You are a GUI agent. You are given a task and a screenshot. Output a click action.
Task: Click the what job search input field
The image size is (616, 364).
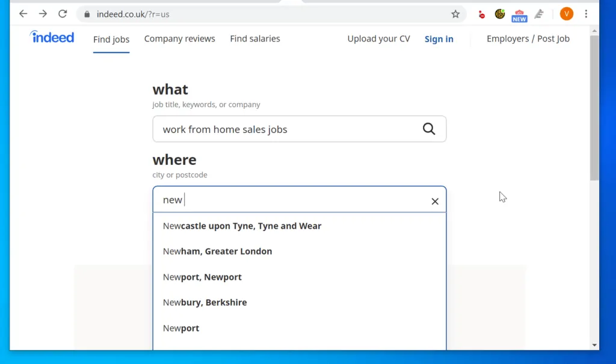tap(271, 129)
